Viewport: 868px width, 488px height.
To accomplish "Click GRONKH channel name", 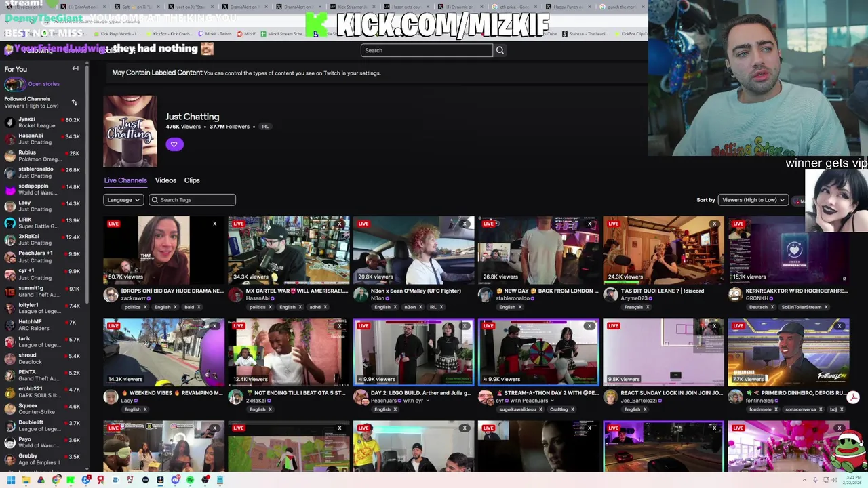I will pyautogui.click(x=757, y=298).
